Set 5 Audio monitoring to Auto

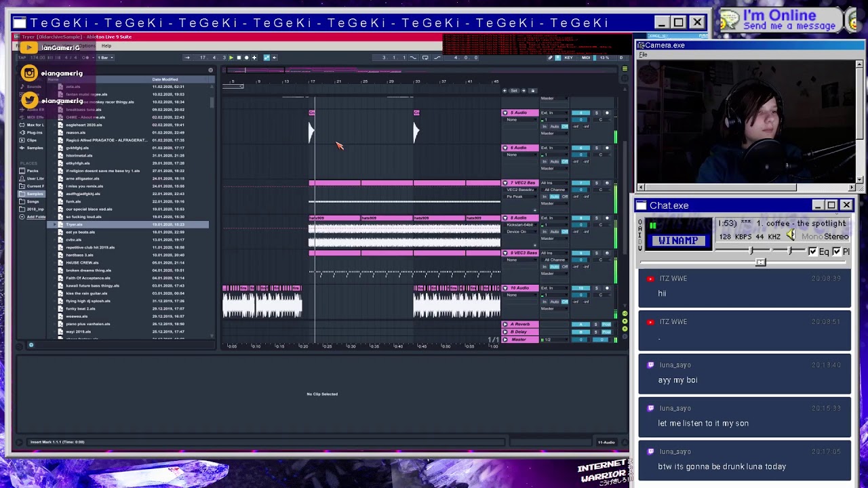coord(555,127)
